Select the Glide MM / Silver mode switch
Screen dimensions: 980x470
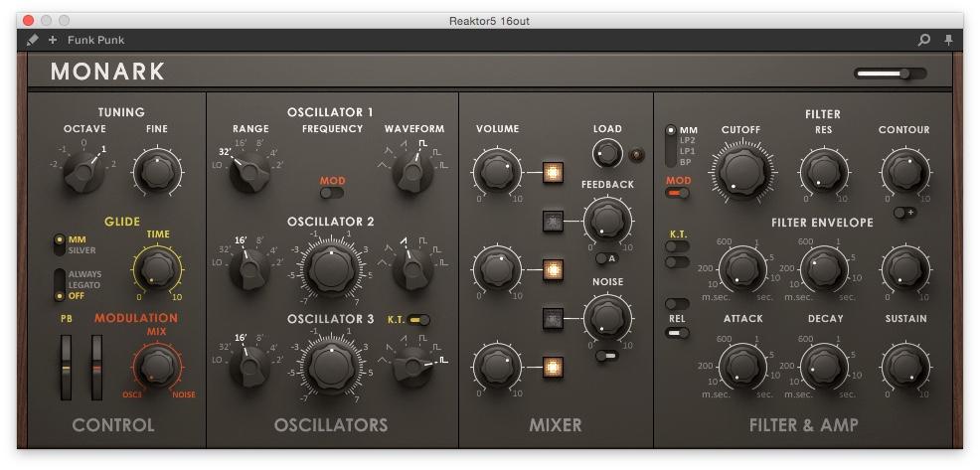click(60, 244)
